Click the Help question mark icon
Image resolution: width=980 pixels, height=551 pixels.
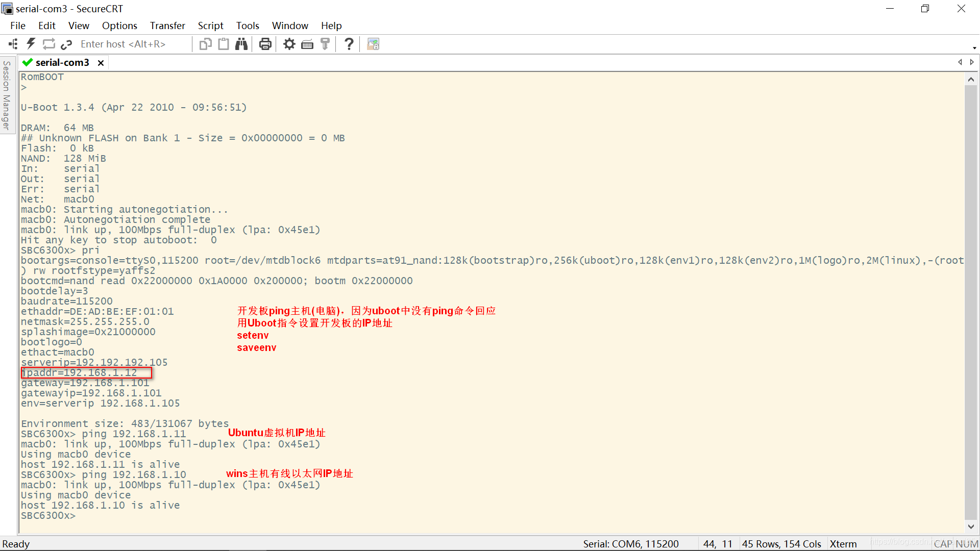[349, 44]
